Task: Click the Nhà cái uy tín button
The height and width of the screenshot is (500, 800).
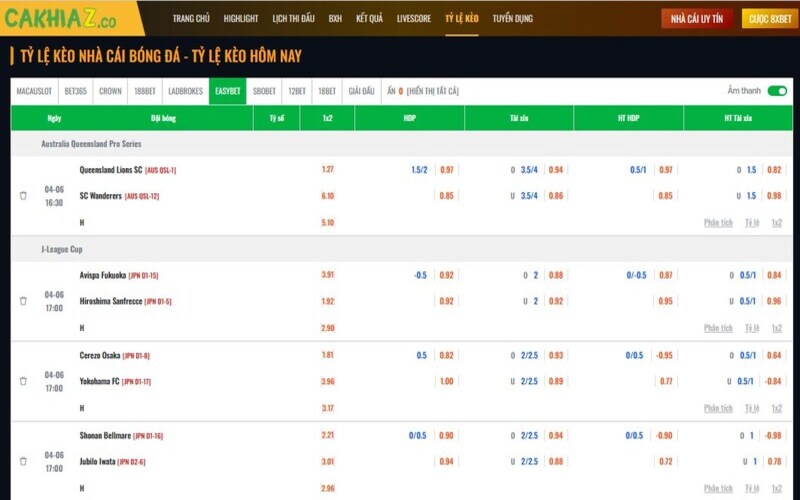Action: click(697, 18)
